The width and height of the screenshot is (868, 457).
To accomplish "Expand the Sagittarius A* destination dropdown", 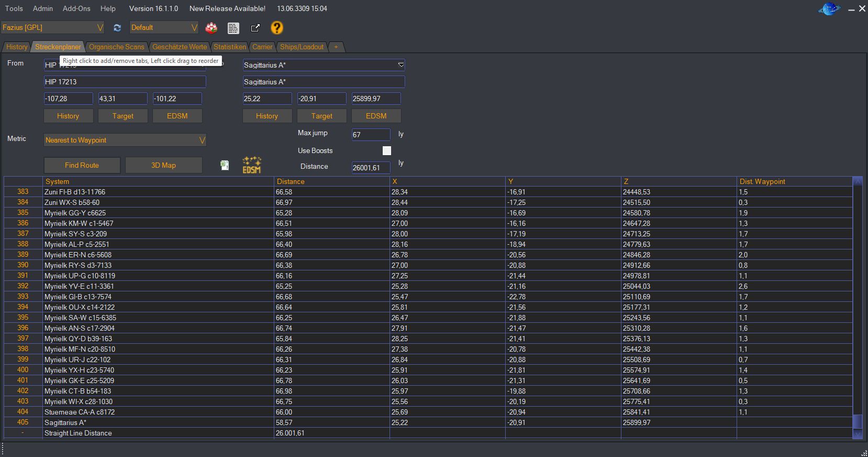I will click(324, 65).
